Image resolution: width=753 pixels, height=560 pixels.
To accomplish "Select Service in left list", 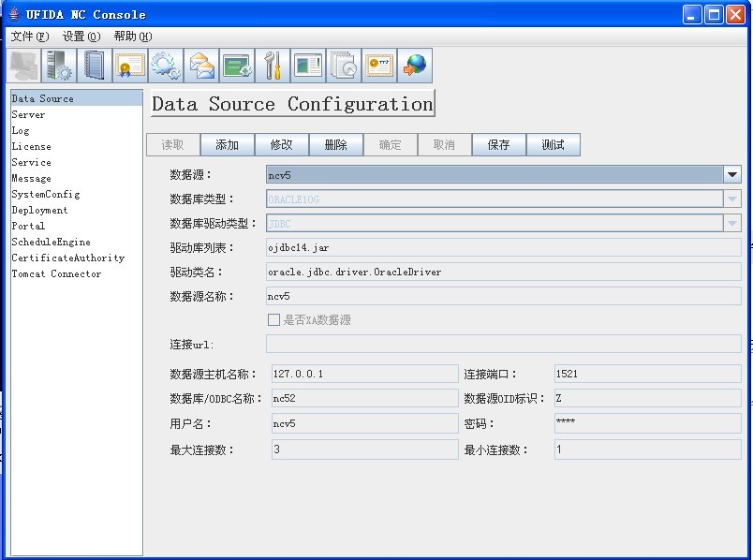I will click(x=77, y=162).
